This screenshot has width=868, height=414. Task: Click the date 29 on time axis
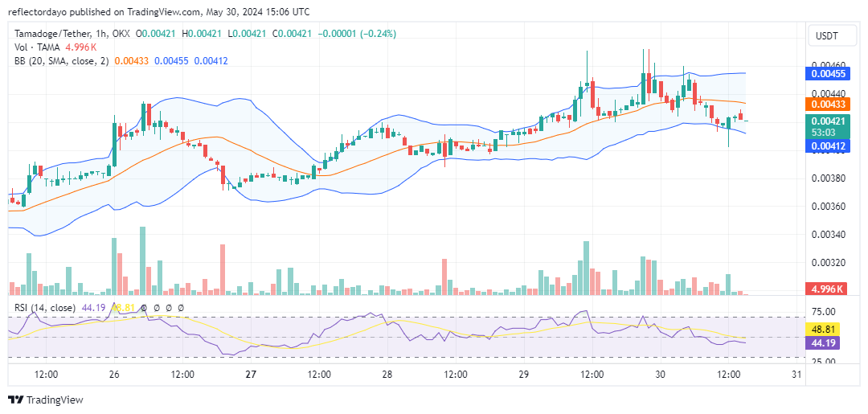524,375
